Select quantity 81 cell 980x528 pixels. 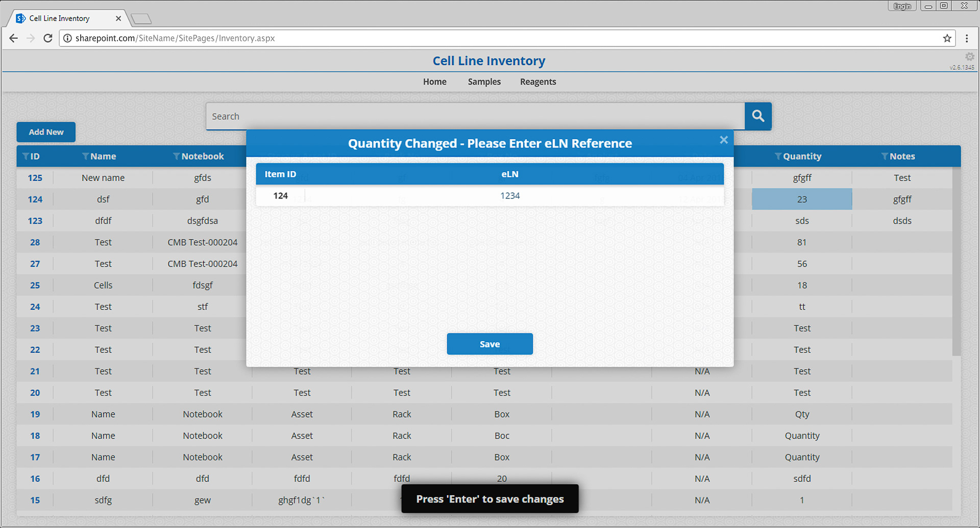pos(802,242)
